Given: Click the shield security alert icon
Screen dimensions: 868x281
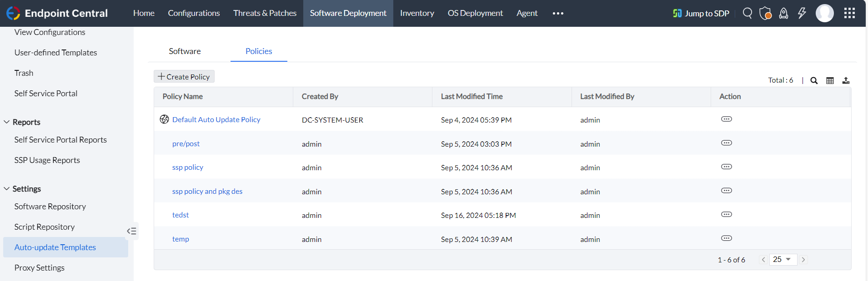Looking at the screenshot, I should pyautogui.click(x=765, y=13).
